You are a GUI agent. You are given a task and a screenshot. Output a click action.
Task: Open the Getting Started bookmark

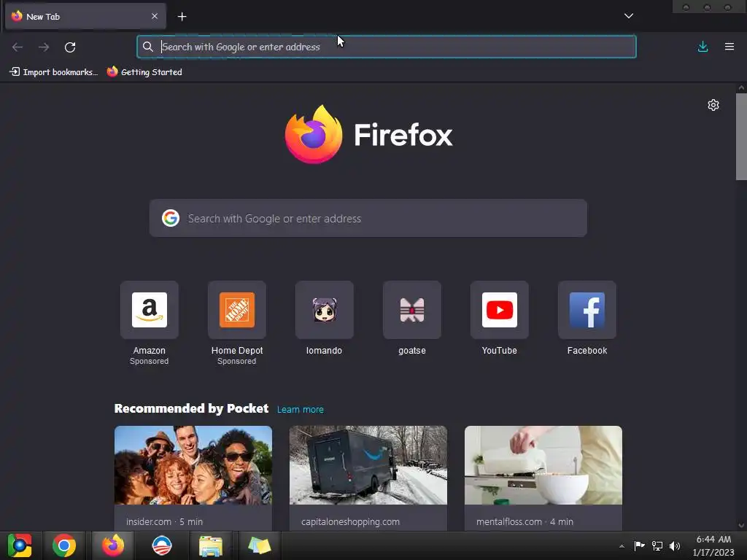[x=144, y=72]
